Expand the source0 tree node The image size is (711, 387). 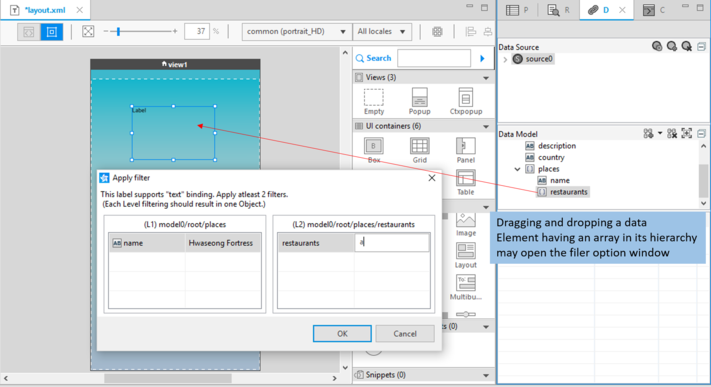point(505,59)
